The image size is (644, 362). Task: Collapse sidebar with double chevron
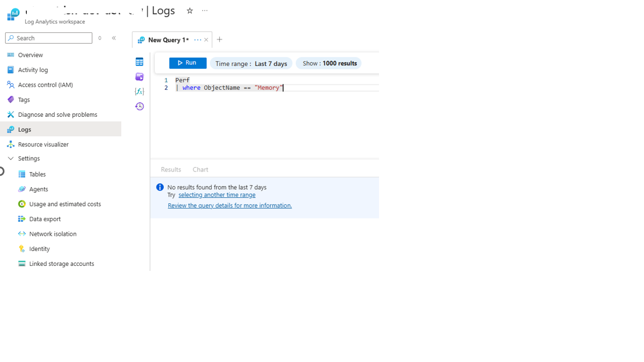click(x=114, y=38)
